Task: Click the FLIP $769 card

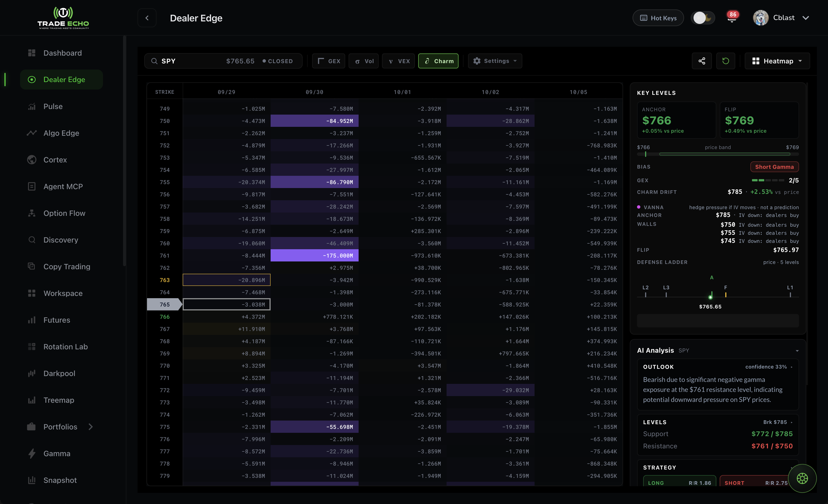Action: tap(759, 120)
